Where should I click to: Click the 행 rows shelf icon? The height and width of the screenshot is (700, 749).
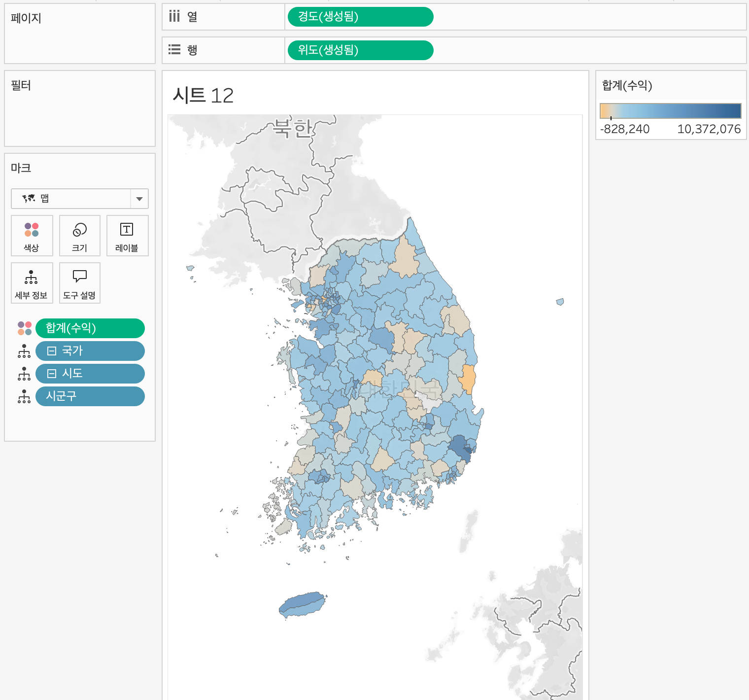tap(174, 50)
